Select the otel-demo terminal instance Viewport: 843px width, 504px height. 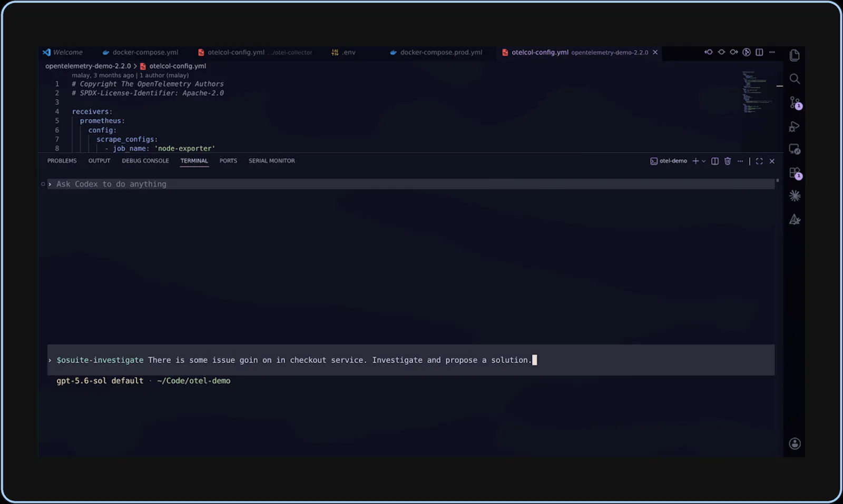click(x=669, y=161)
